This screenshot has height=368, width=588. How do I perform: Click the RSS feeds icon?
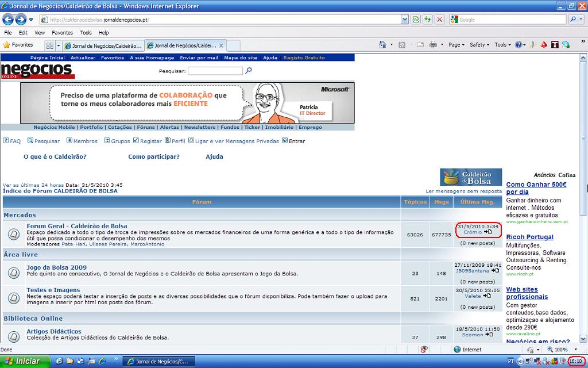401,45
